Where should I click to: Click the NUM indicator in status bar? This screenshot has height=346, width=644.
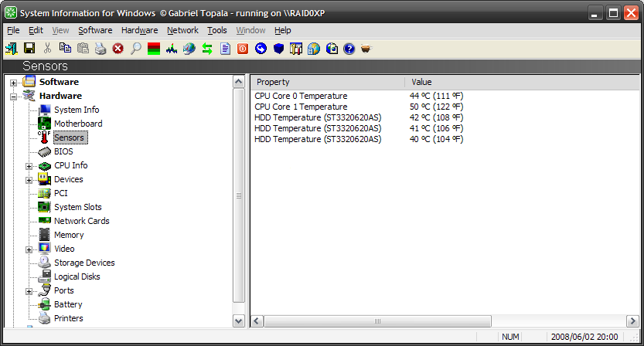coord(510,337)
